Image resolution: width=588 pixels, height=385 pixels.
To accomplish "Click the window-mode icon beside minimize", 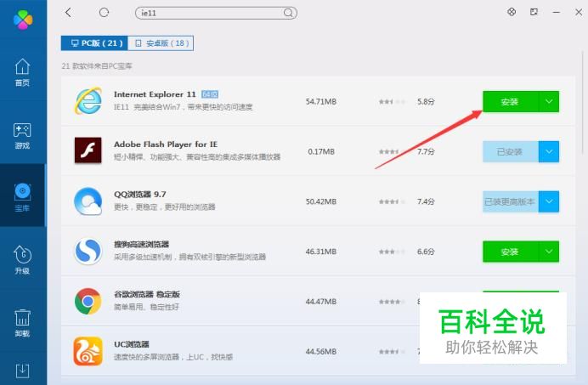I will [x=534, y=12].
